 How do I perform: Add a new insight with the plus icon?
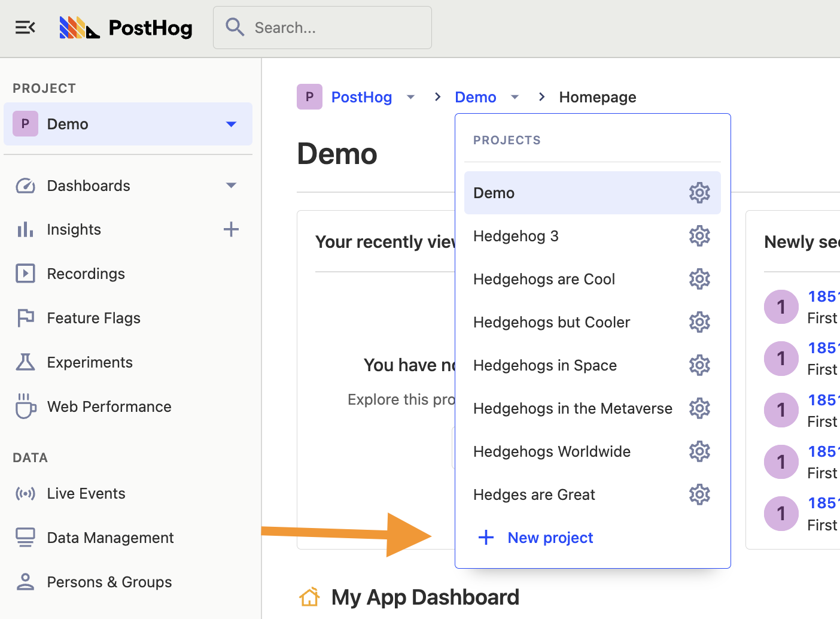[x=231, y=229]
